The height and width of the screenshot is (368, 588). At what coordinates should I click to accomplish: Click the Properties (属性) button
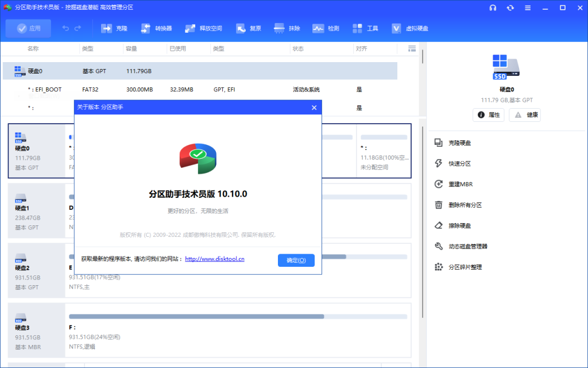tap(488, 115)
